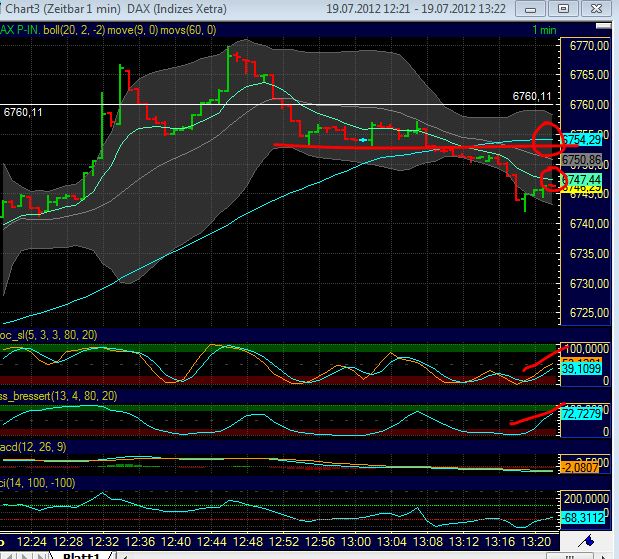
Task: Click the 13:16 time axis label
Action: (500, 542)
